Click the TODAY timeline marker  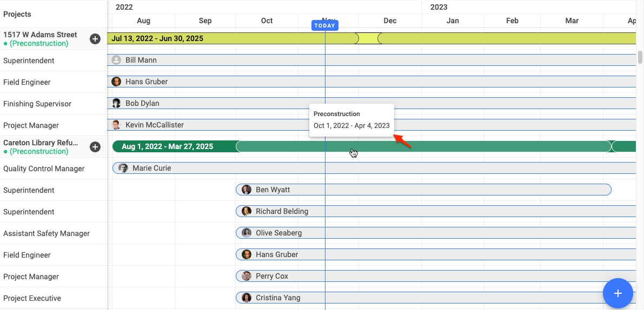[x=325, y=26]
